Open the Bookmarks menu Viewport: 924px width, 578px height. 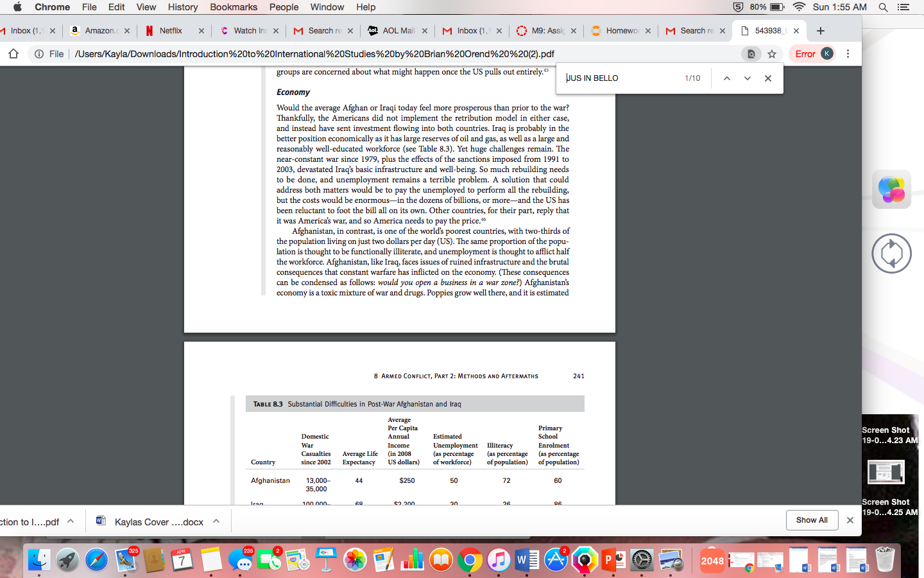(x=234, y=7)
